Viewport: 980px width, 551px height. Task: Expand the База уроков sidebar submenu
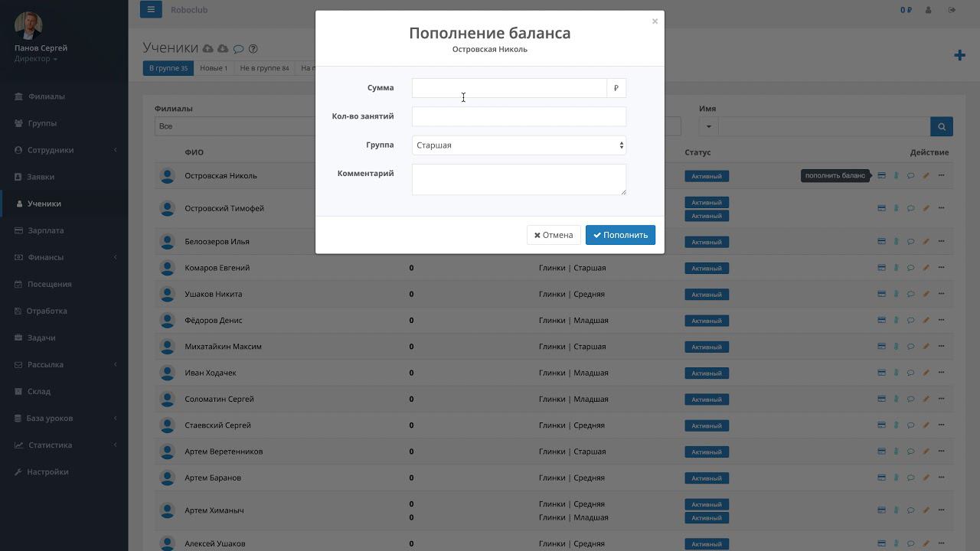pos(64,418)
